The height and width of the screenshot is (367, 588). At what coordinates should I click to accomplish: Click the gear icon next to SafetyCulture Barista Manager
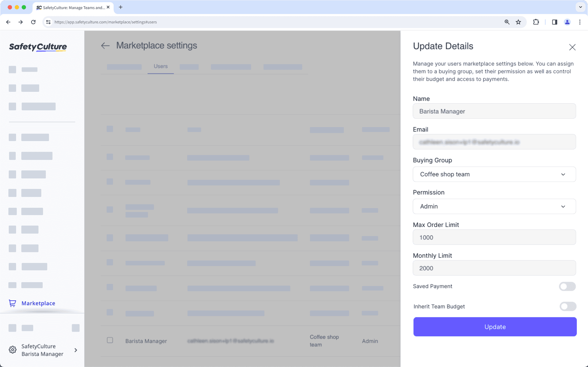click(x=13, y=350)
